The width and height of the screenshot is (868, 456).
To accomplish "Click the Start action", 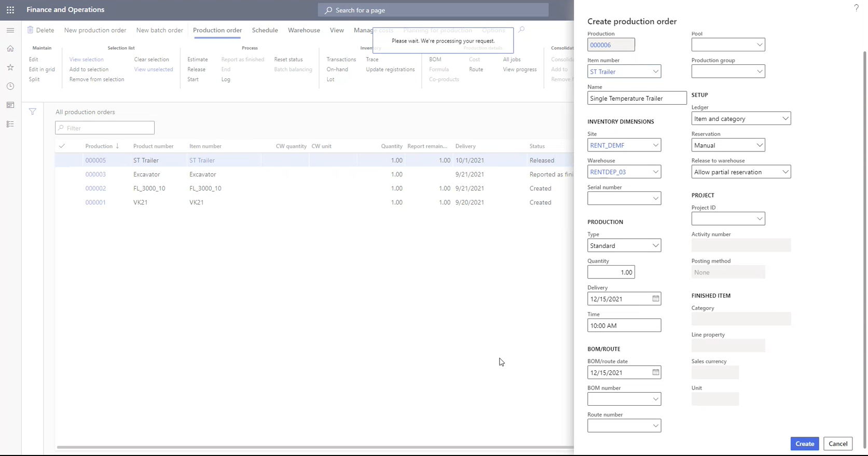I will click(x=193, y=79).
